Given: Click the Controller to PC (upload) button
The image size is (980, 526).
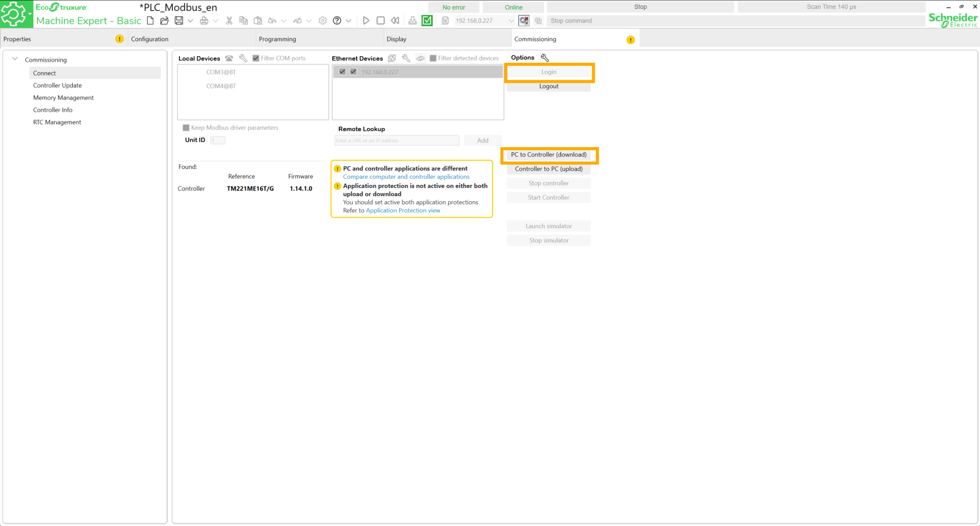Looking at the screenshot, I should 549,169.
